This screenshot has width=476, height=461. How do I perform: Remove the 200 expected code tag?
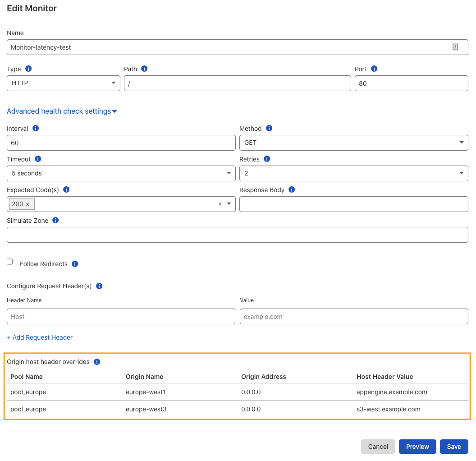[27, 204]
